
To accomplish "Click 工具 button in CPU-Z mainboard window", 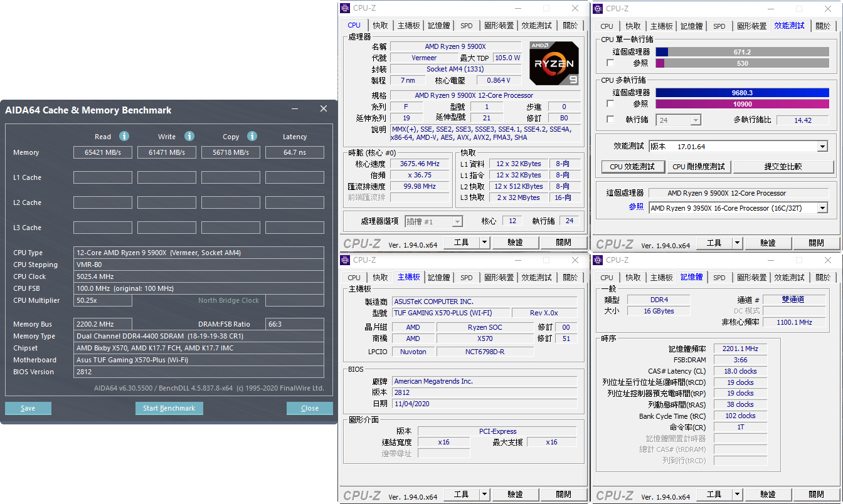I will (461, 494).
